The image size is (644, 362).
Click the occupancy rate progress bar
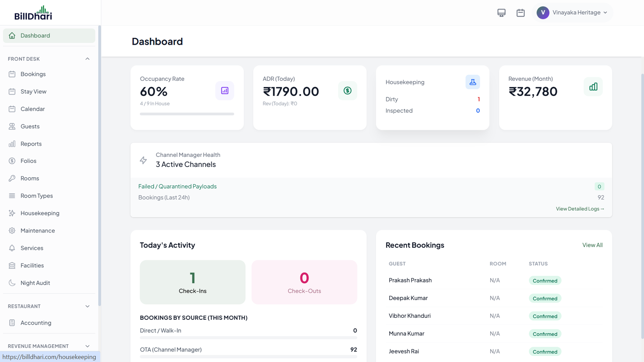pyautogui.click(x=186, y=114)
